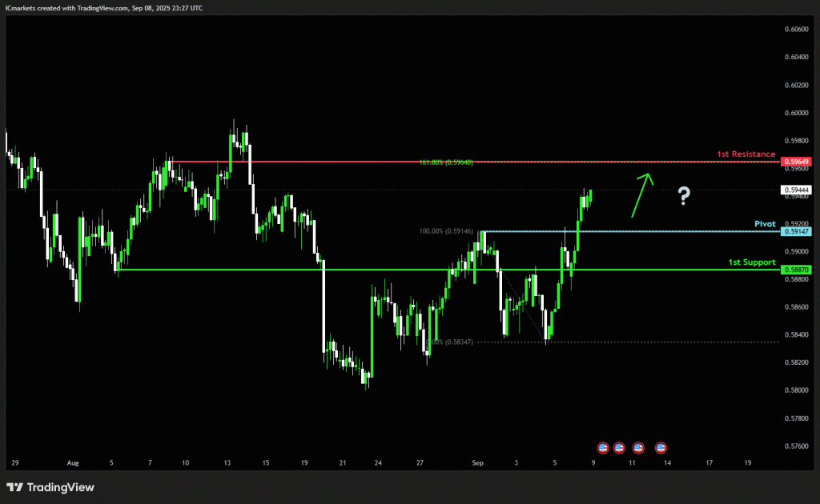The image size is (820, 504).
Task: Open the leftmost US flag economic event icon
Action: pyautogui.click(x=603, y=447)
